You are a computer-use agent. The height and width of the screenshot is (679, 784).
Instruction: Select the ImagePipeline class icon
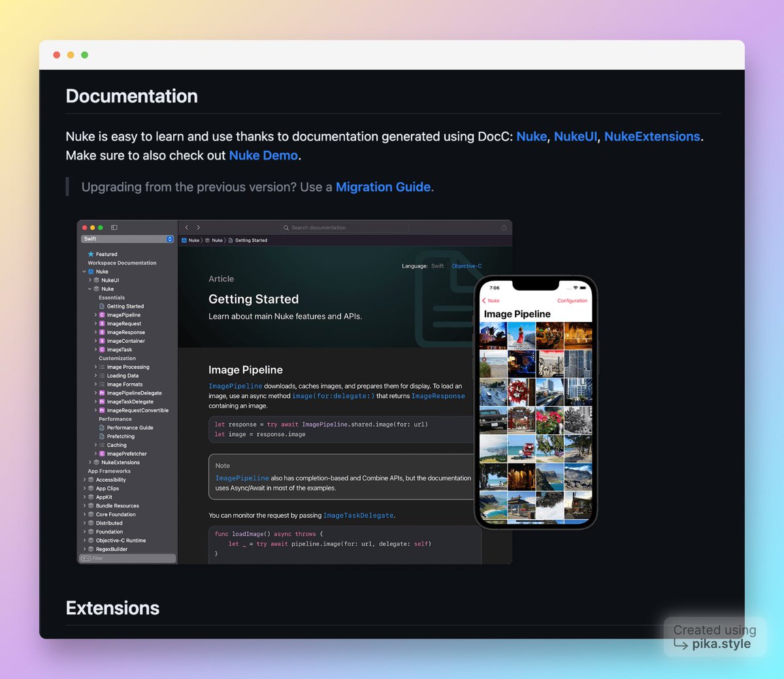[102, 315]
